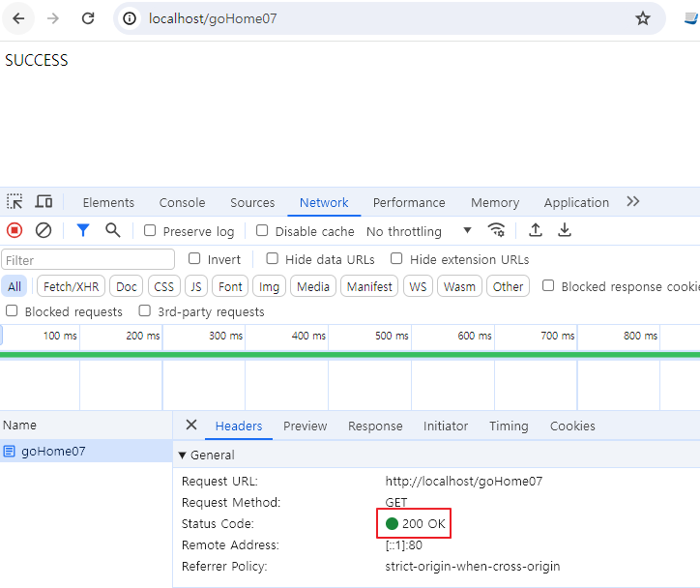Viewport: 700px width, 588px height.
Task: Filter requests by CSS
Action: tap(163, 286)
